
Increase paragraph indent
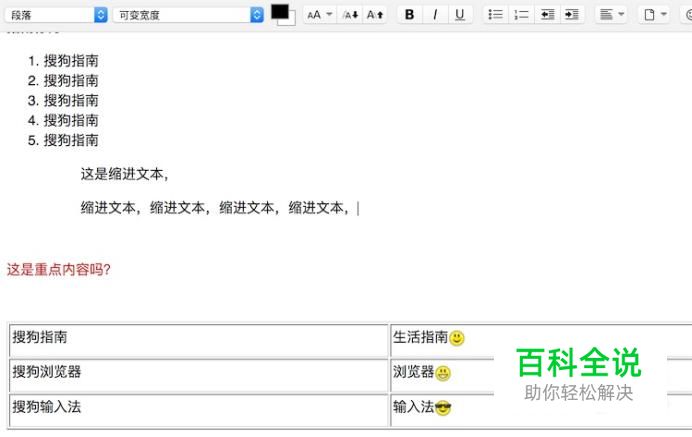click(x=572, y=15)
